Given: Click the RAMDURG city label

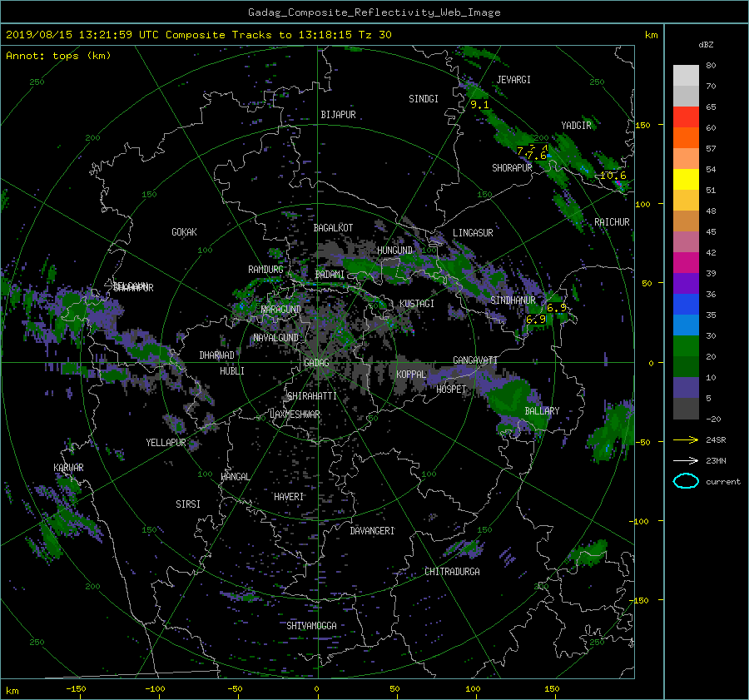Looking at the screenshot, I should 265,270.
